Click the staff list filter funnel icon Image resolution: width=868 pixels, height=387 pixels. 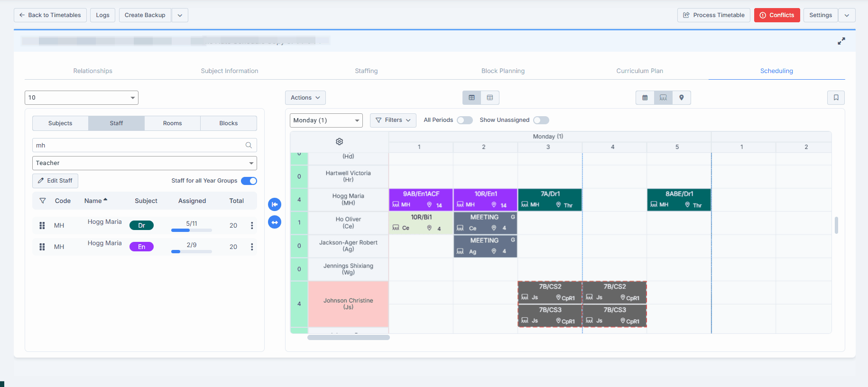[43, 201]
